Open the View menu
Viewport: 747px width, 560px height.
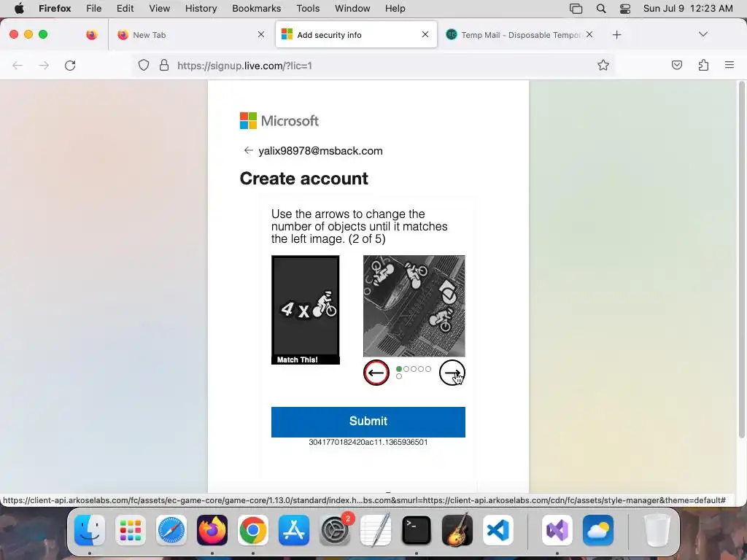point(159,9)
